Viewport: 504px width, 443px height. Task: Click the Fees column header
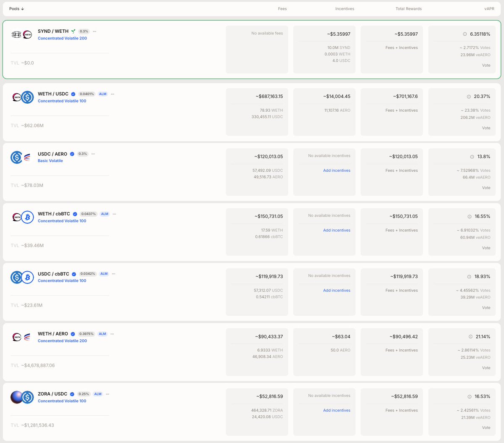(282, 9)
